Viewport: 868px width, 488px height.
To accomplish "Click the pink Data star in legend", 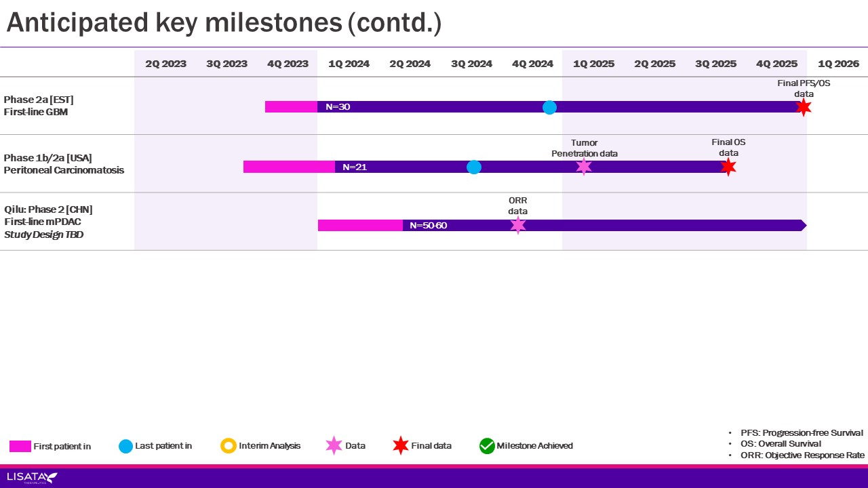I will [x=334, y=445].
